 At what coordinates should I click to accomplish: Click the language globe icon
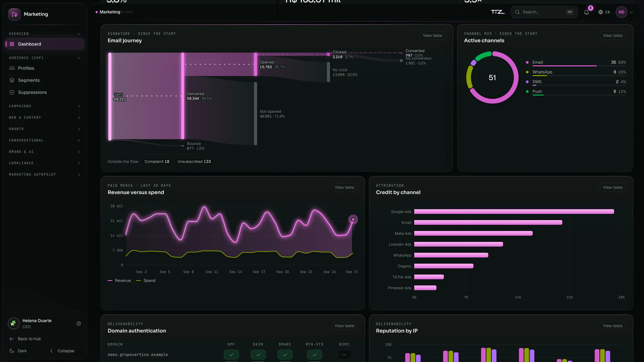601,12
